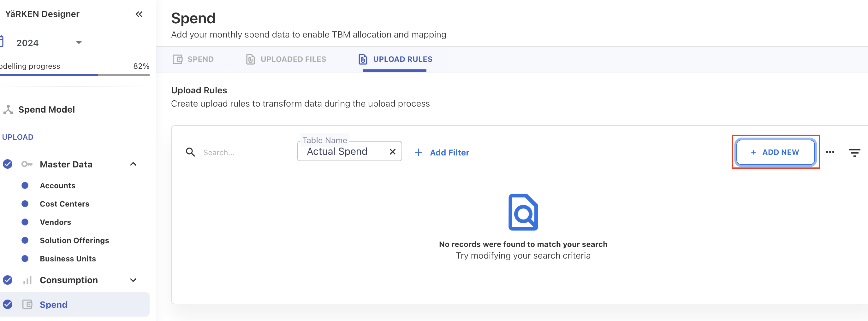
Task: Click the Consumption bar chart icon
Action: (27, 280)
